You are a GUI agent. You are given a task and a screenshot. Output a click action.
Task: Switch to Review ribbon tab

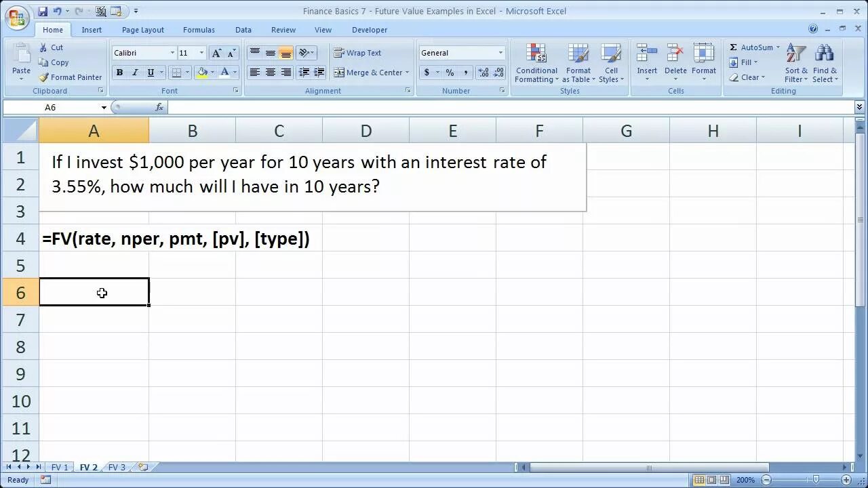pyautogui.click(x=283, y=30)
